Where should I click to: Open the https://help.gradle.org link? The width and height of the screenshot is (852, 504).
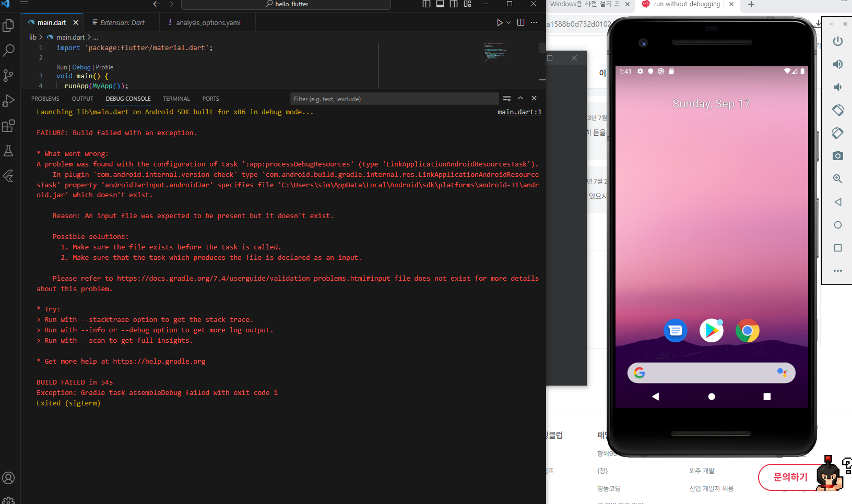[159, 362]
